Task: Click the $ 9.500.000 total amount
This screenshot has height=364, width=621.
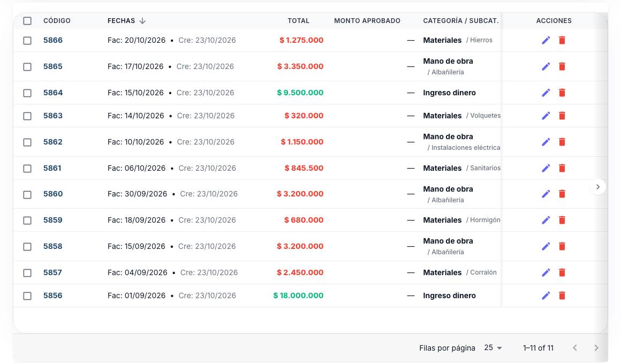Action: click(300, 92)
